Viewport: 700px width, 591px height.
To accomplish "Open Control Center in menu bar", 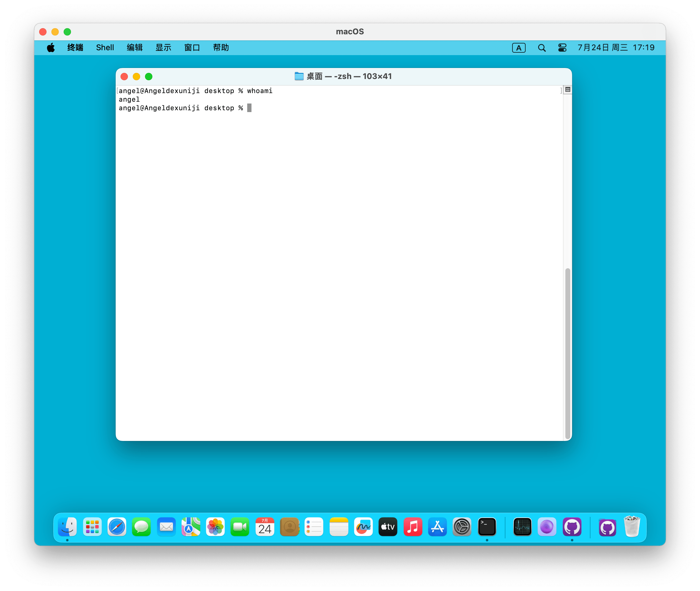I will point(562,48).
